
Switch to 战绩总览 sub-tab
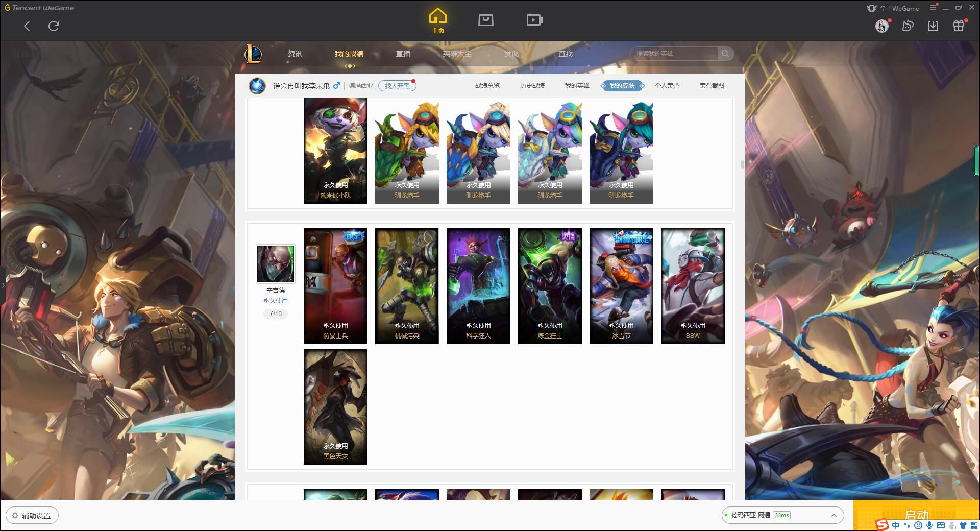pos(487,86)
